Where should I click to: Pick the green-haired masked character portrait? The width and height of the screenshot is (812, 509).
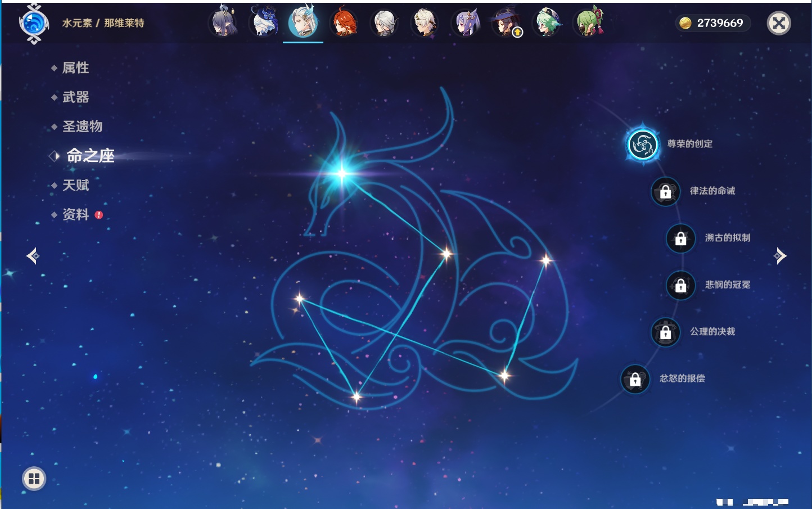pyautogui.click(x=588, y=23)
